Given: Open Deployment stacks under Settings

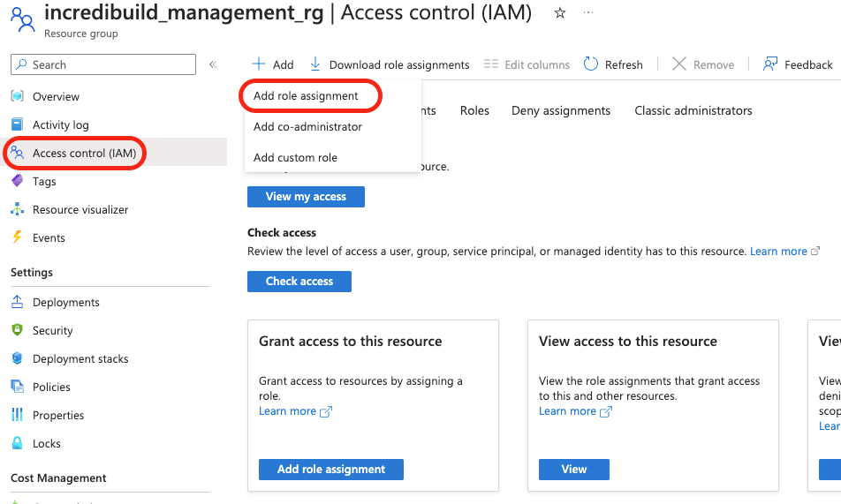Looking at the screenshot, I should coord(80,358).
